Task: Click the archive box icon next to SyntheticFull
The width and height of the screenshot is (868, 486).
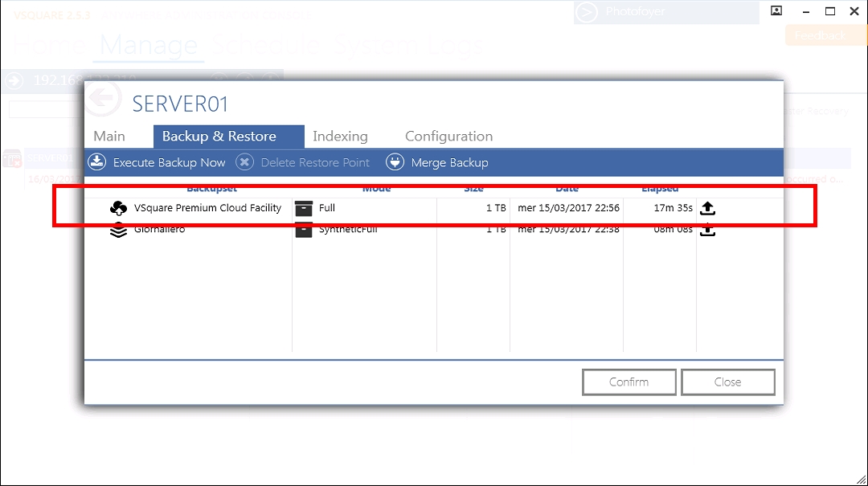Action: [303, 231]
